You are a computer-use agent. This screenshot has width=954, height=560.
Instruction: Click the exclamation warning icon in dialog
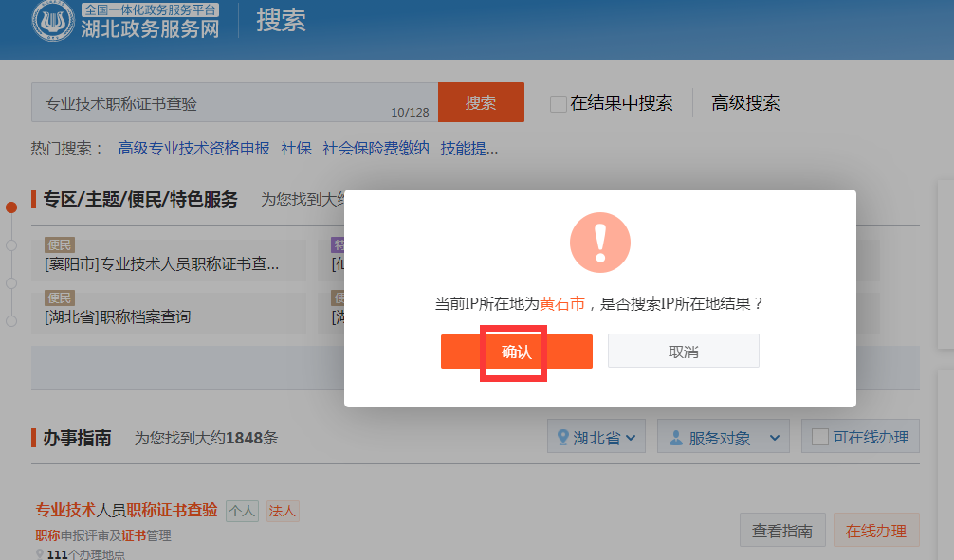click(x=599, y=243)
